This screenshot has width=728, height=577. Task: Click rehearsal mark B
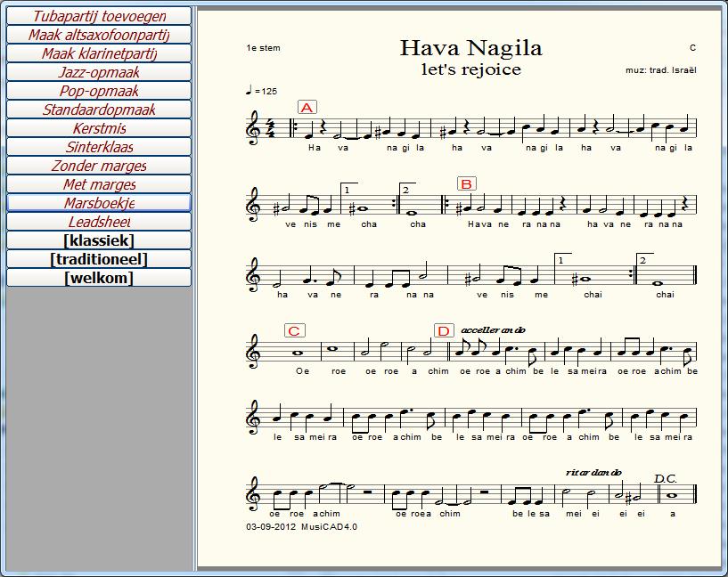pyautogui.click(x=467, y=183)
